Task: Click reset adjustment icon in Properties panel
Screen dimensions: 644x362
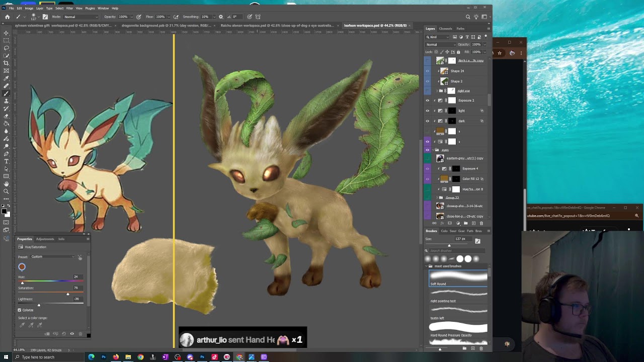Action: pos(63,334)
